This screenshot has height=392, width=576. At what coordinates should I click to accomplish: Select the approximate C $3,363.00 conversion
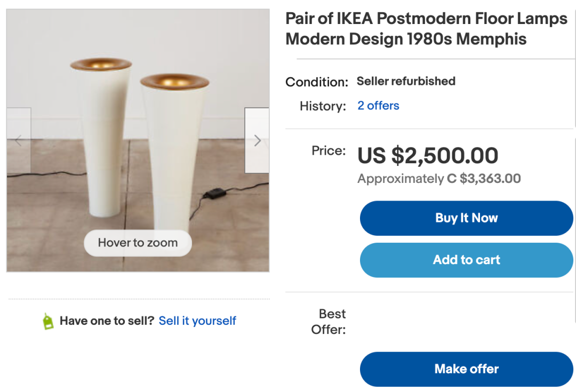(x=439, y=179)
